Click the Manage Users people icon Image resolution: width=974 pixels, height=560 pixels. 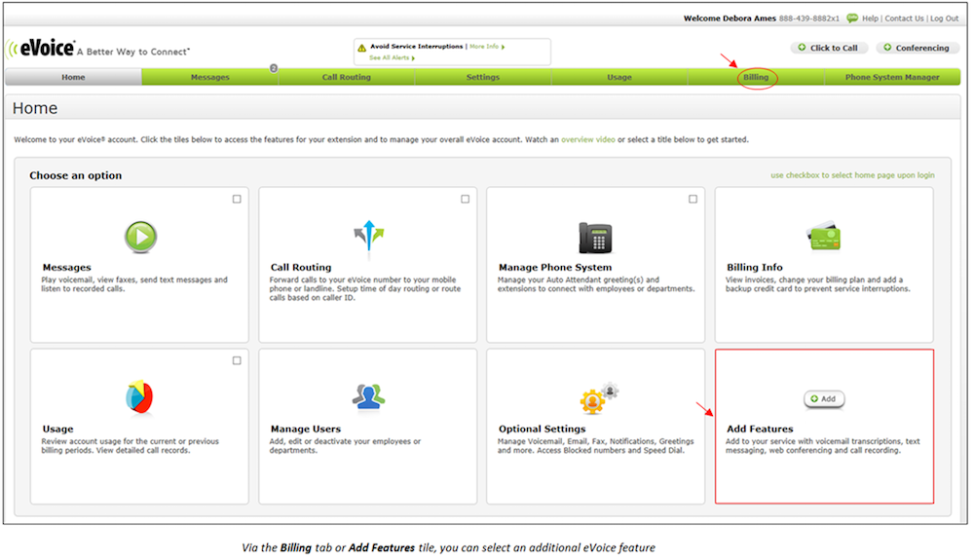368,396
